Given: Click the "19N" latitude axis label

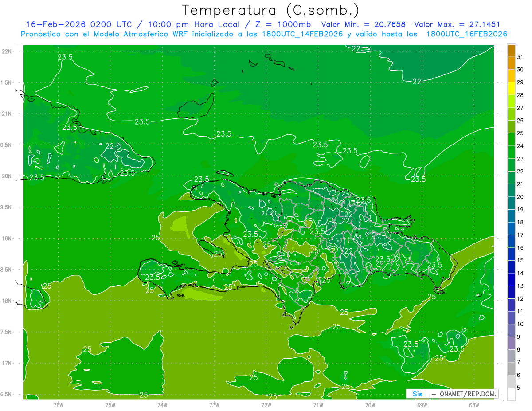Looking at the screenshot, I should click(x=7, y=239).
